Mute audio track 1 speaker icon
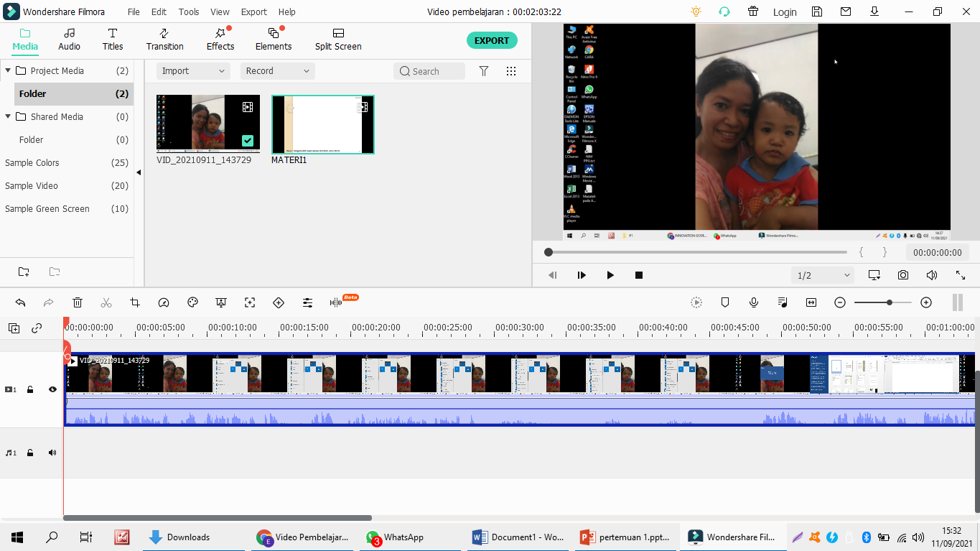The width and height of the screenshot is (980, 551). pos(52,453)
